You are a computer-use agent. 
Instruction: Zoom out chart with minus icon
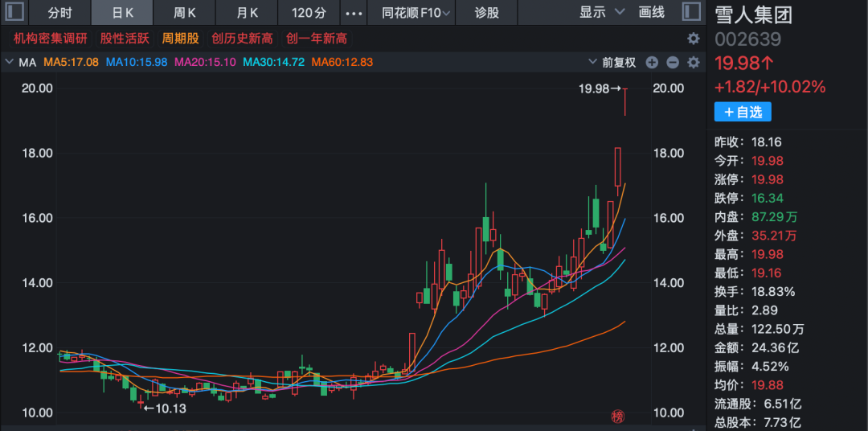coord(673,63)
